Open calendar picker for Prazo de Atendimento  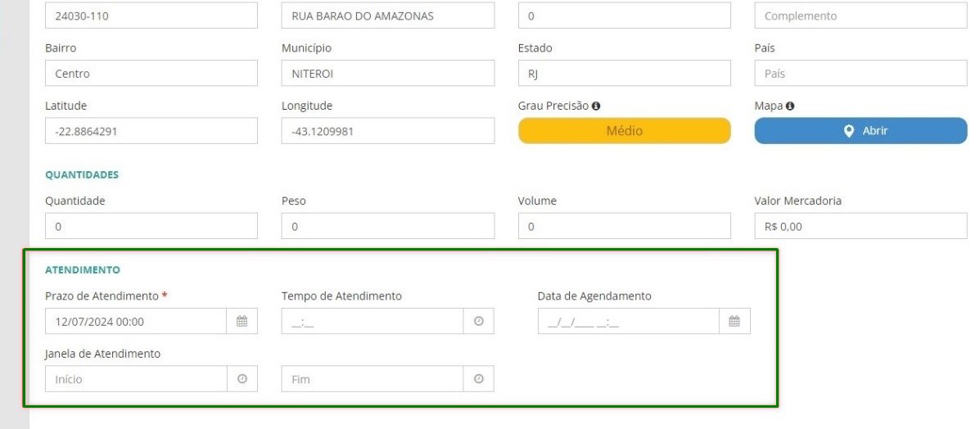[242, 322]
